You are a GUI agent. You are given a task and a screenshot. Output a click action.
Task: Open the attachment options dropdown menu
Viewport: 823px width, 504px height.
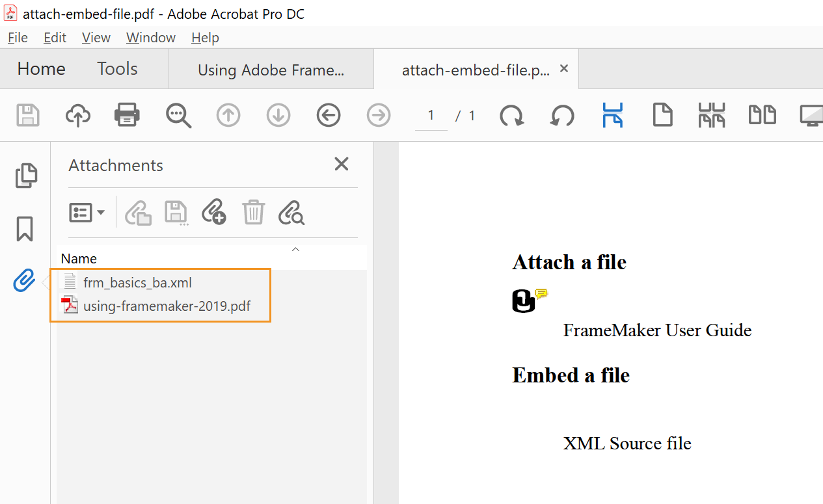(87, 212)
